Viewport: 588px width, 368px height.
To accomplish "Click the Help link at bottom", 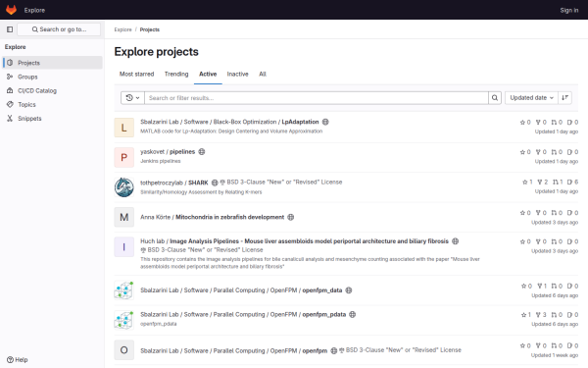I will tap(18, 360).
